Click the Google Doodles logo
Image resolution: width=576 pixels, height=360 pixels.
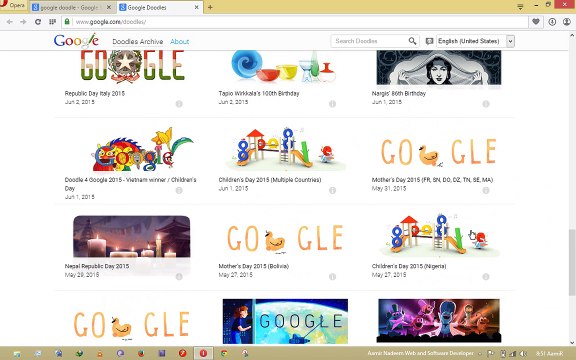[76, 41]
